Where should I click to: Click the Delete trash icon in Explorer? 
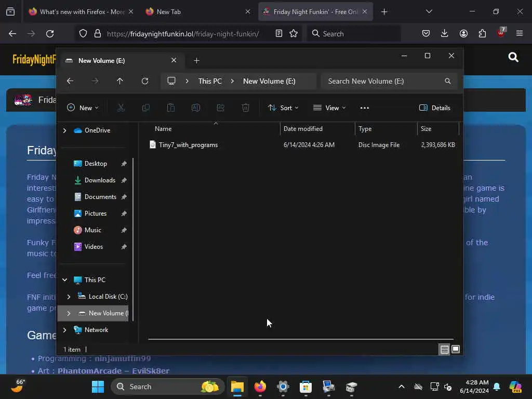click(246, 108)
